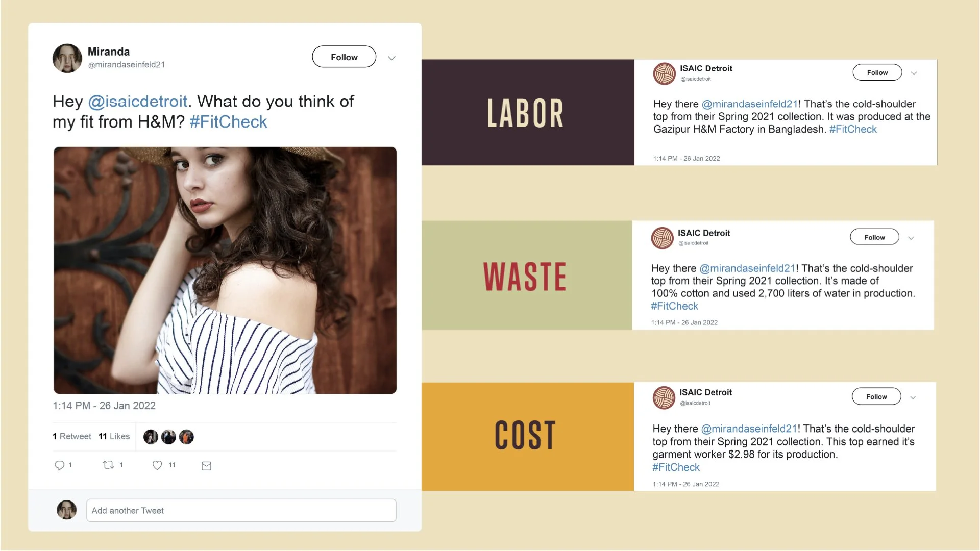Viewport: 980px width, 551px height.
Task: Expand chevron menu on Waste tweet
Action: point(911,238)
